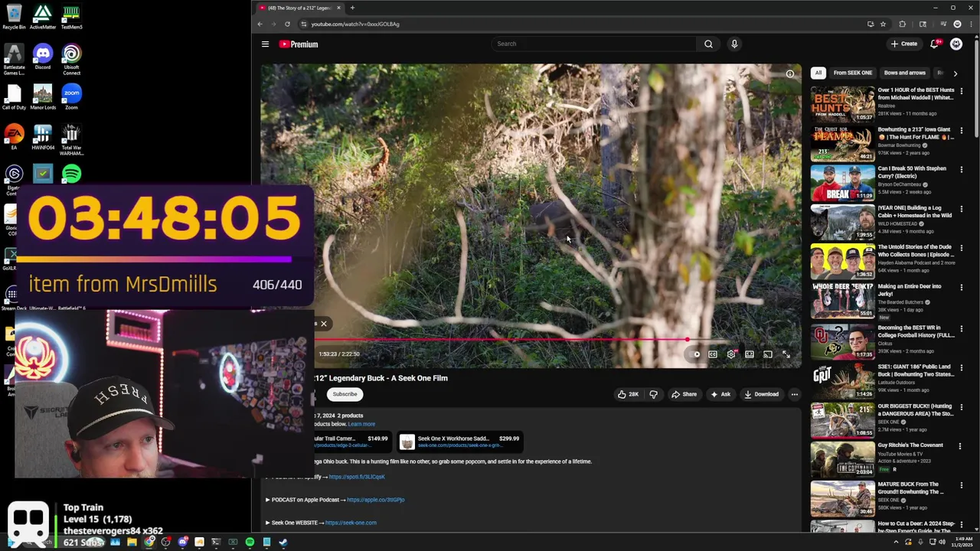The image size is (980, 551).
Task: Enter fullscreen mode in player
Action: pos(786,354)
